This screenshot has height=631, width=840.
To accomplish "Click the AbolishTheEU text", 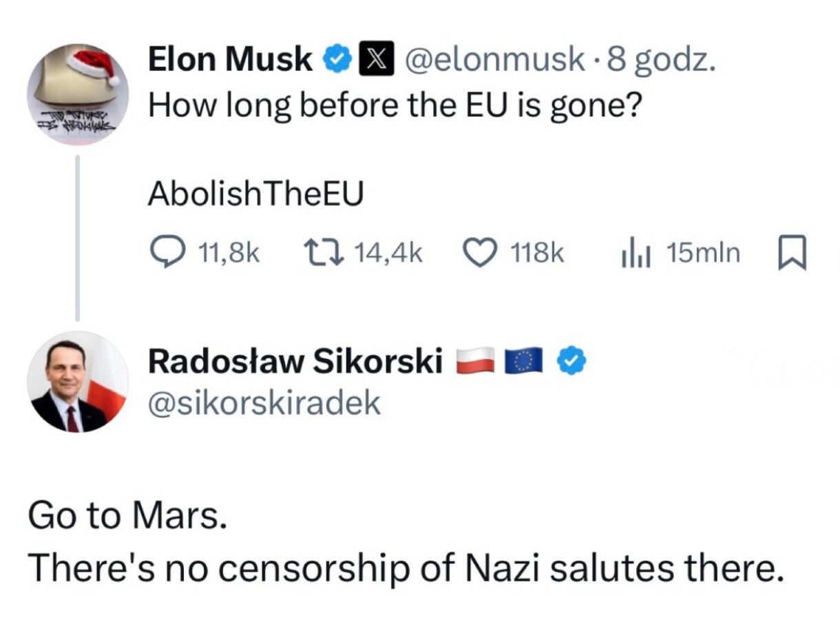I will (255, 195).
